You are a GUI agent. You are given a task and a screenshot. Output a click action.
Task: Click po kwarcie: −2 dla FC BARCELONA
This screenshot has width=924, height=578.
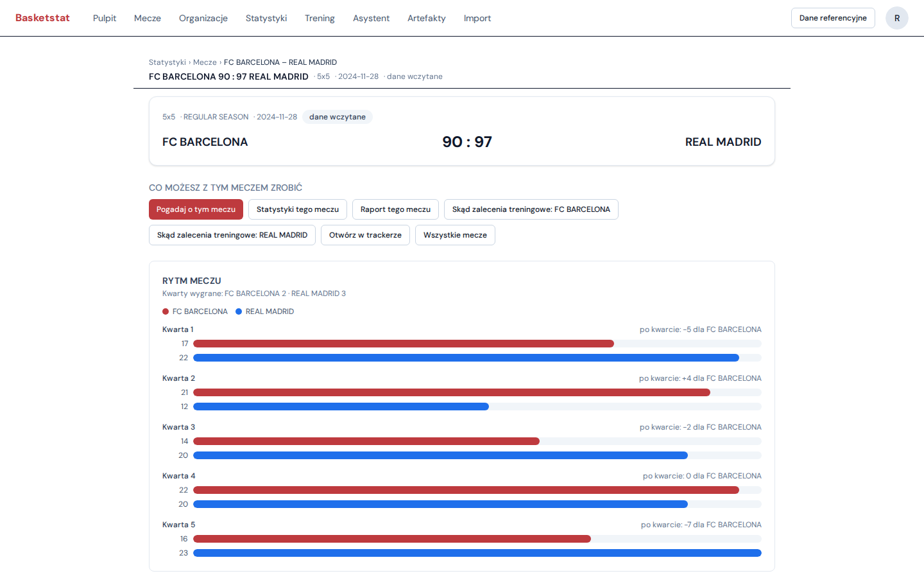pos(701,427)
